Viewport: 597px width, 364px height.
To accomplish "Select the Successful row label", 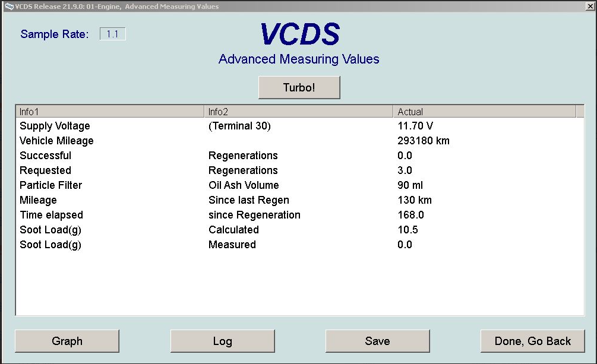I will (x=45, y=156).
